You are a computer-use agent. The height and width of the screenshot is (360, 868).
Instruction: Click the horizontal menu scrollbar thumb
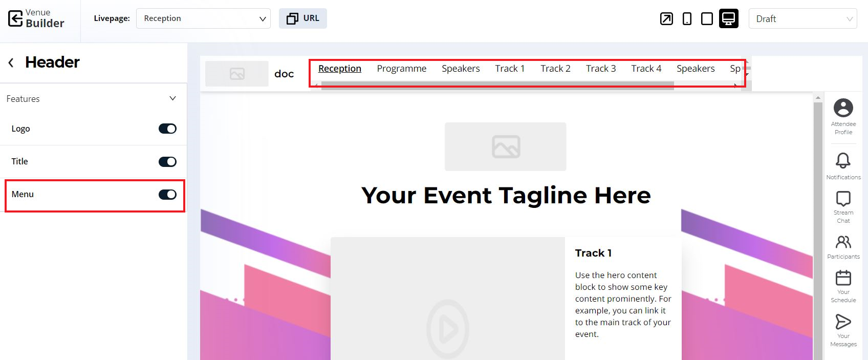point(497,86)
